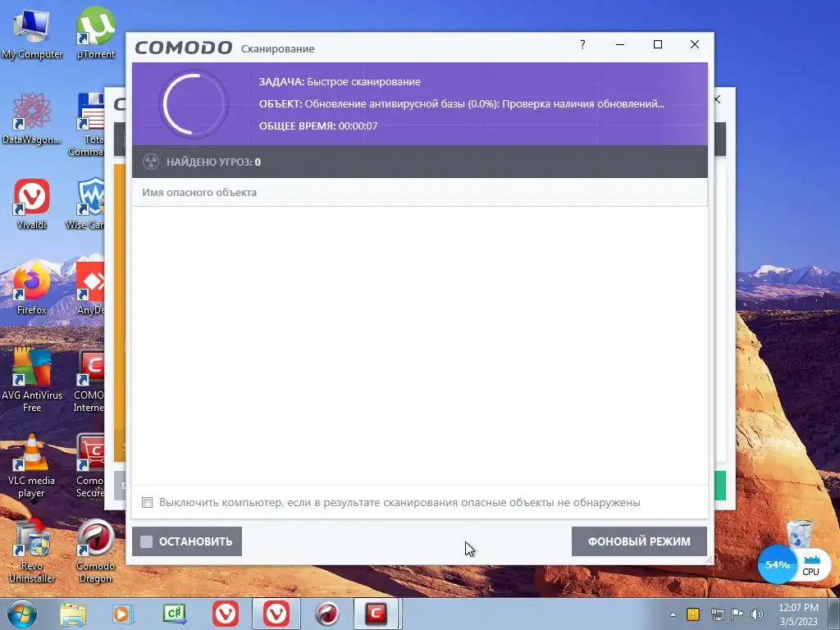Image resolution: width=840 pixels, height=630 pixels.
Task: Open AnyDesk desktop shortcut
Action: pos(90,290)
